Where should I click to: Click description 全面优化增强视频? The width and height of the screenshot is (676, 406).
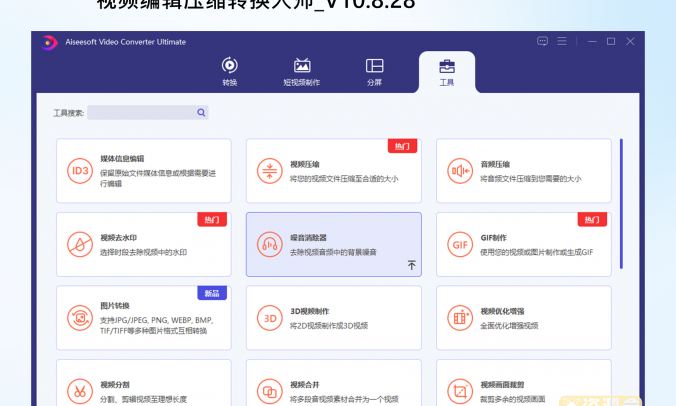coord(509,325)
